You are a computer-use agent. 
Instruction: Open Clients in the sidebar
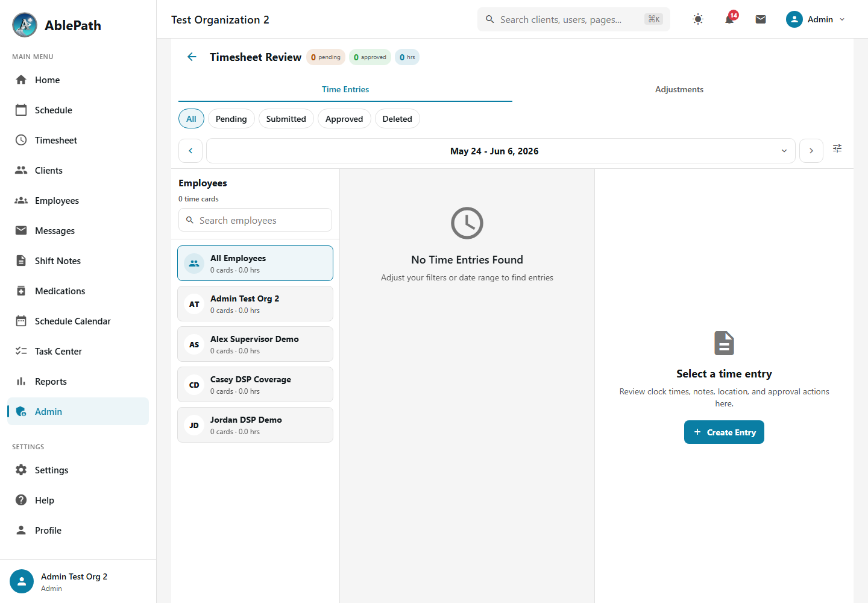[x=78, y=170]
